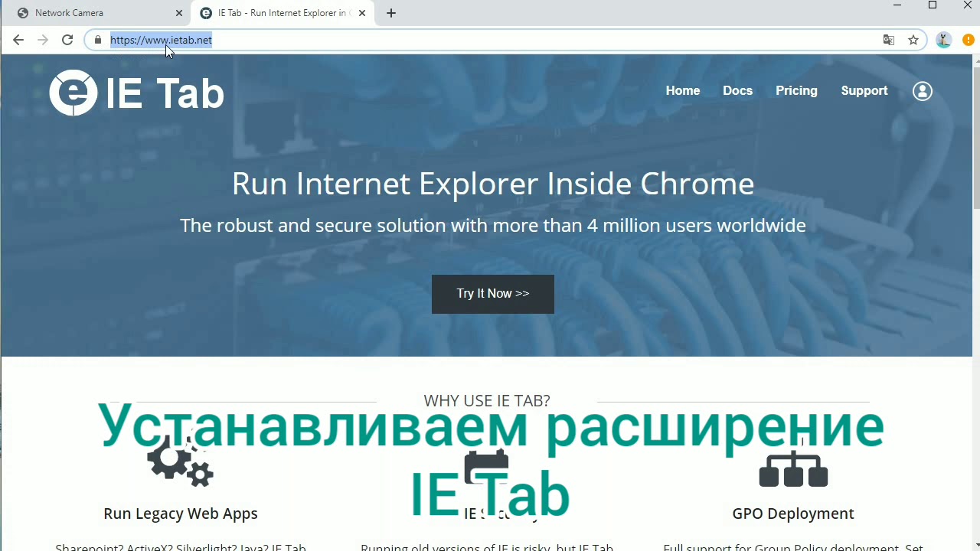Open the Google Translate icon in address bar

point(889,40)
